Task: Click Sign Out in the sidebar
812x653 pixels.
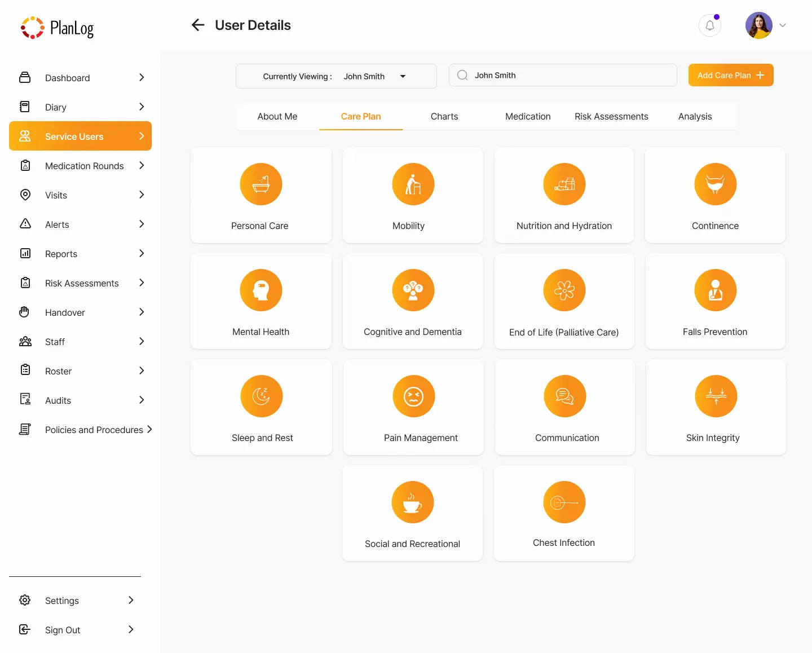Action: (63, 630)
